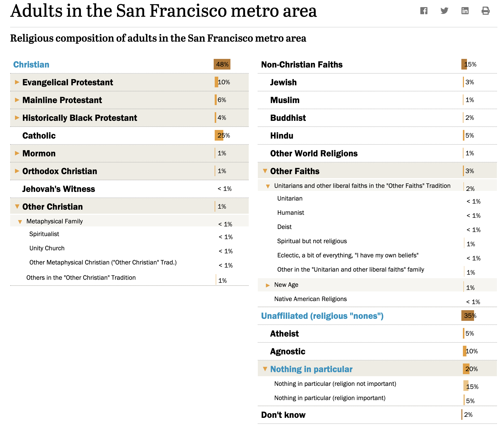Collapse the Other Christian section
Image resolution: width=504 pixels, height=430 pixels.
point(17,206)
